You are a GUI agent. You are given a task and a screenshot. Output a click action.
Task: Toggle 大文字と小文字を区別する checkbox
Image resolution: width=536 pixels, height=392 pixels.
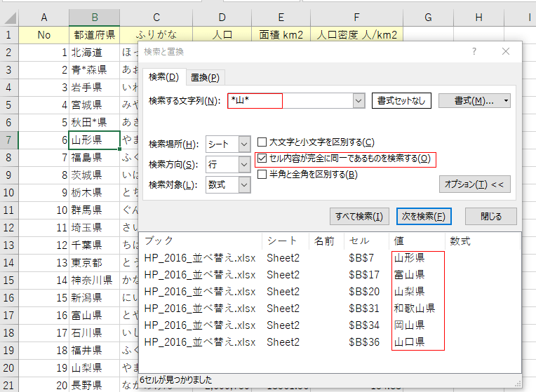[x=262, y=142]
